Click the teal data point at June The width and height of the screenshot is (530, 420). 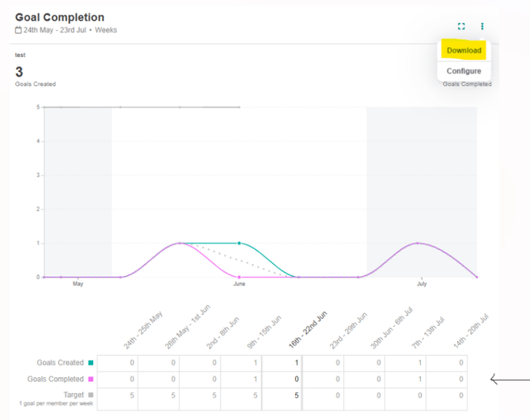240,244
